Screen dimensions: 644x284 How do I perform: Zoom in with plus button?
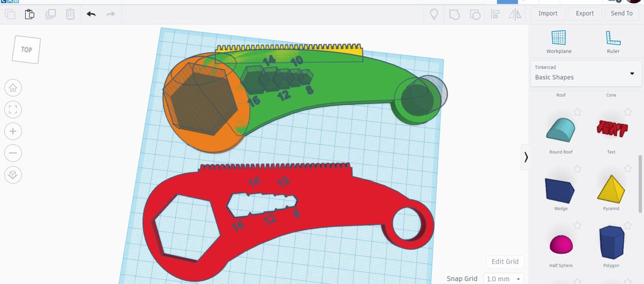pyautogui.click(x=13, y=131)
